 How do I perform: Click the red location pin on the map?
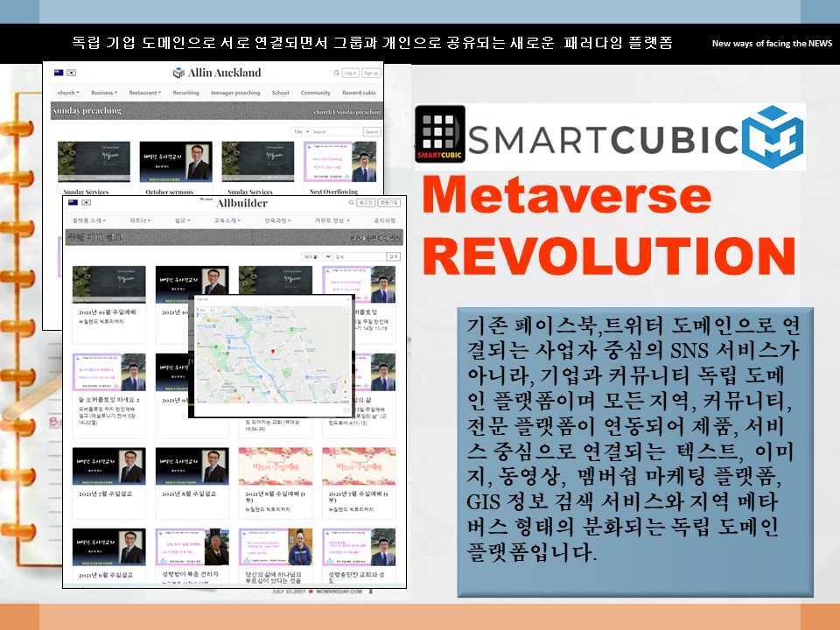[275, 352]
